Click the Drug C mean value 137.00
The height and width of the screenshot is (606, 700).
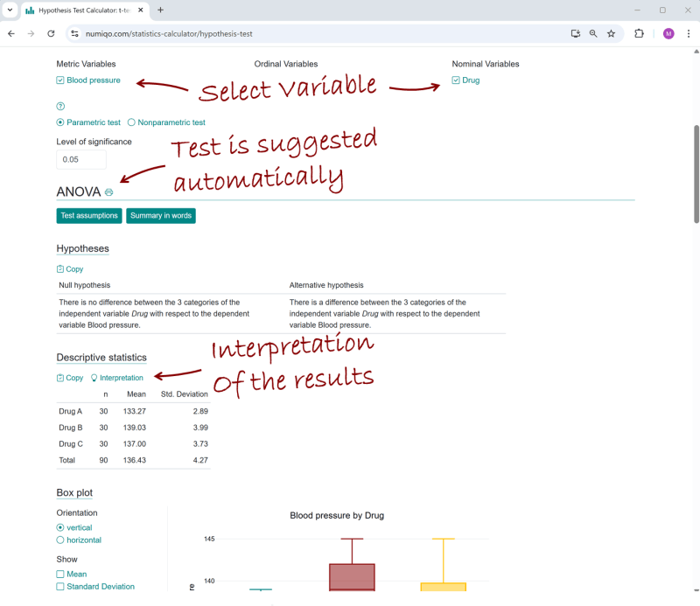pos(135,444)
